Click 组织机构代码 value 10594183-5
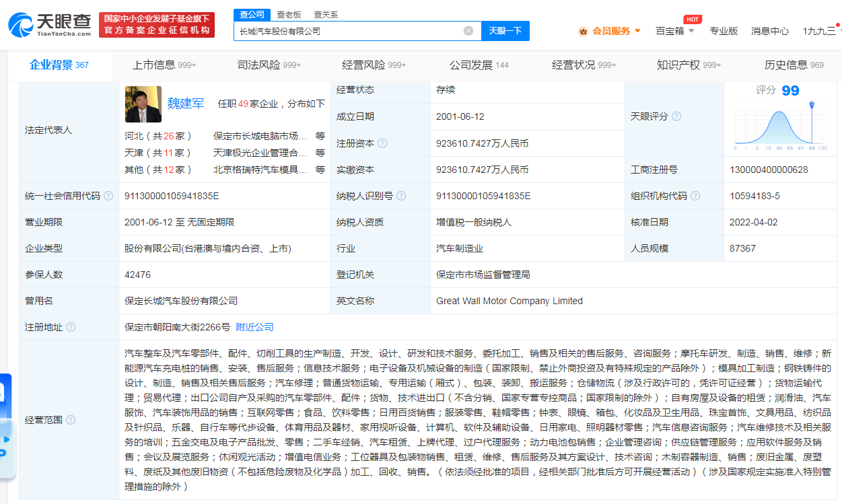 755,196
